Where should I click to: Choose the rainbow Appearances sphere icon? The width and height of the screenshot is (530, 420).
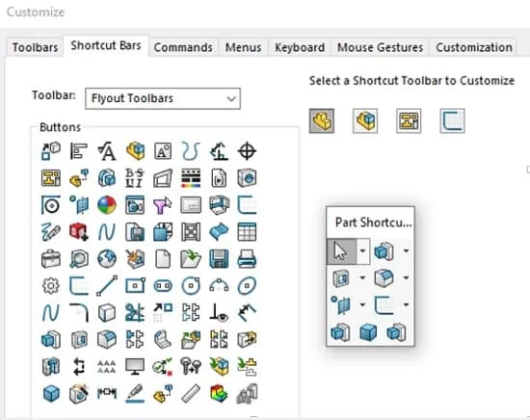click(107, 205)
